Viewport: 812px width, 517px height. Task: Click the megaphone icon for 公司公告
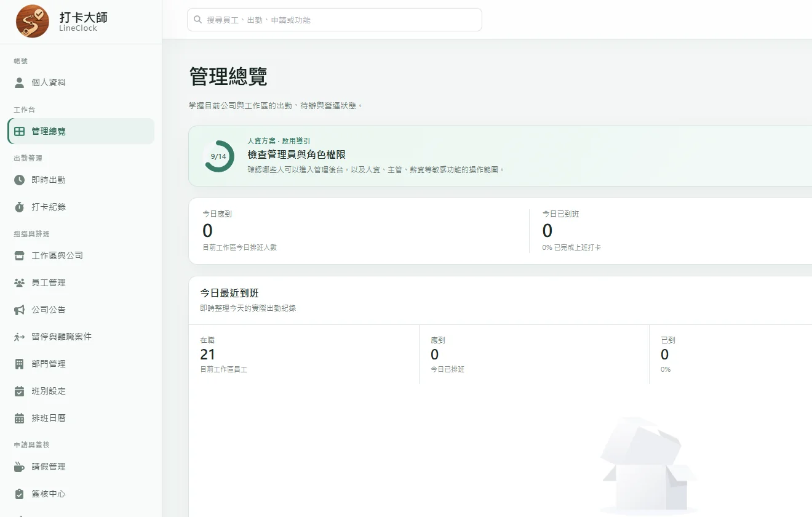coord(19,310)
